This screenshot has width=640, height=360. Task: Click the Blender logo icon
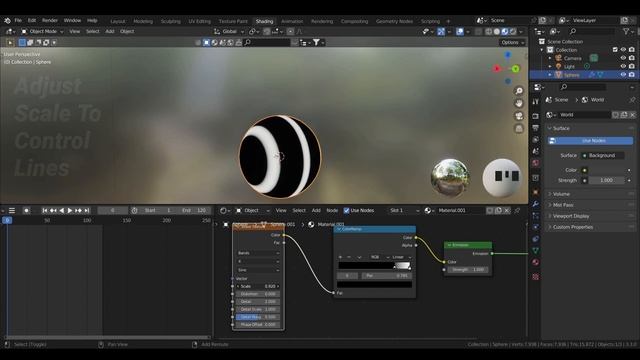pyautogui.click(x=7, y=20)
